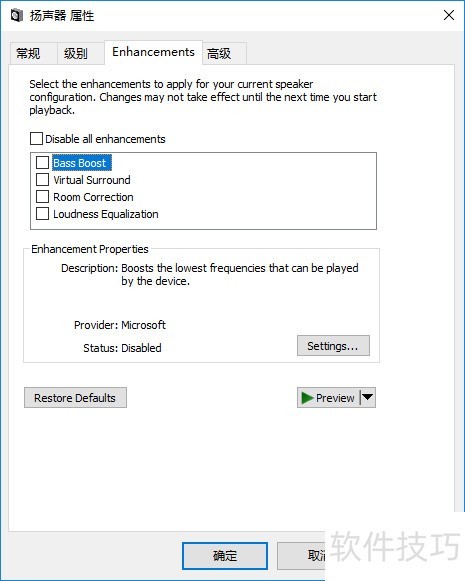Enable the Bass Boost checkbox

(x=42, y=162)
